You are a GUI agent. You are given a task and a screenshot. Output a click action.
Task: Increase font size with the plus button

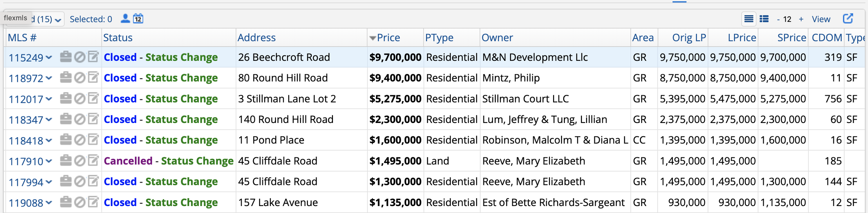[x=801, y=19]
